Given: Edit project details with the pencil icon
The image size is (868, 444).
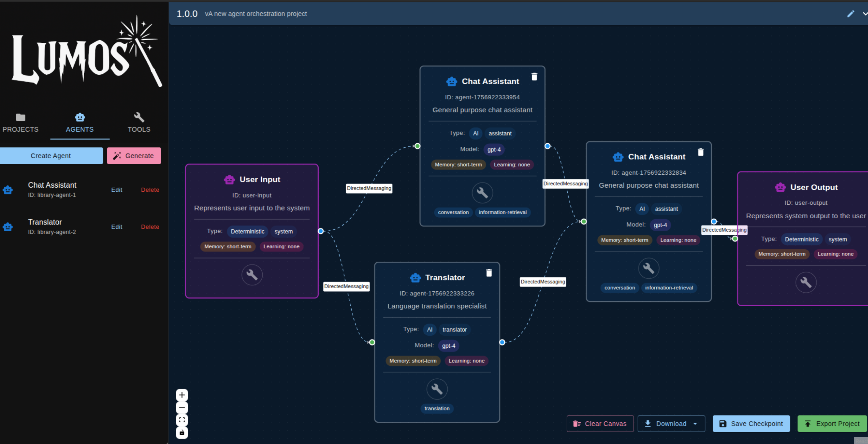Looking at the screenshot, I should coord(850,14).
